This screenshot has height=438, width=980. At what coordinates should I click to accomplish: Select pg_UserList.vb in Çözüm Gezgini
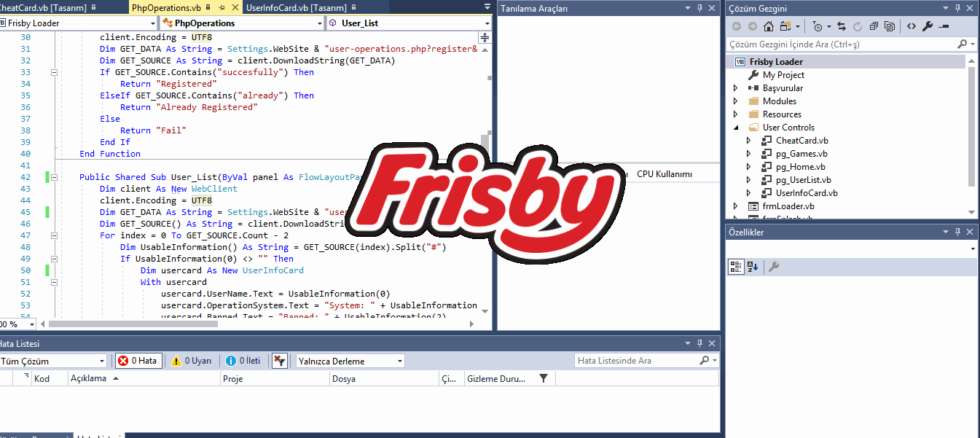(803, 180)
